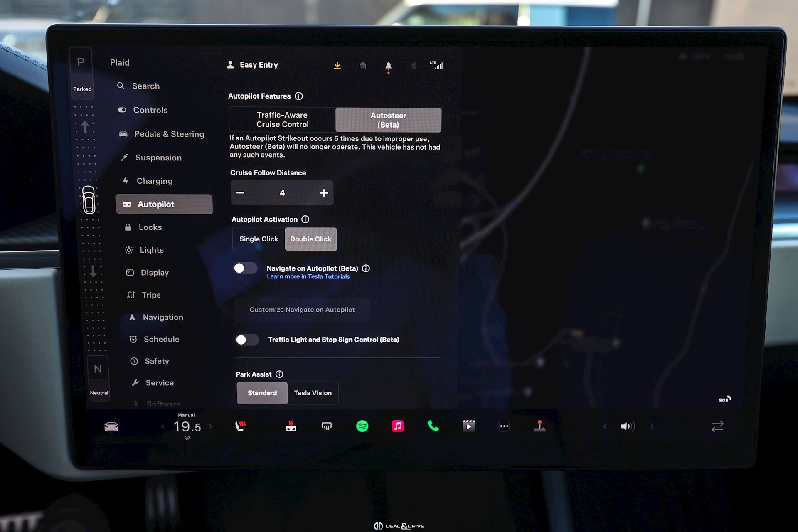This screenshot has height=532, width=798.
Task: Decrease Cruise Follow Distance with minus
Action: (240, 192)
